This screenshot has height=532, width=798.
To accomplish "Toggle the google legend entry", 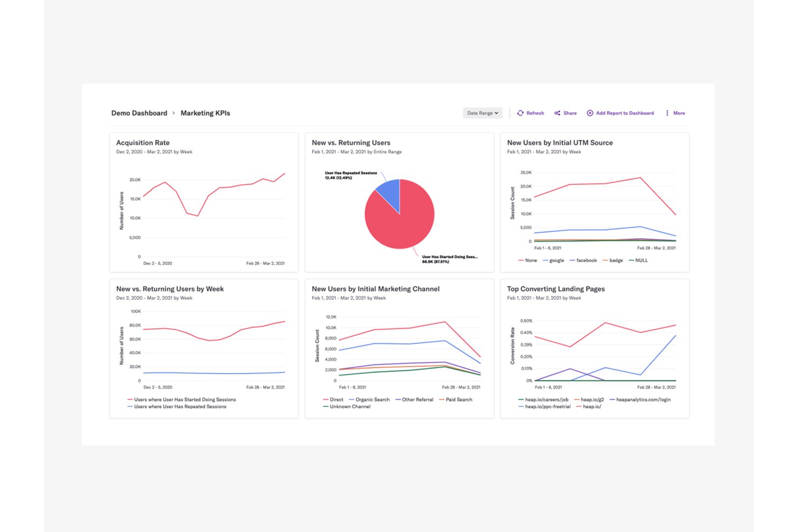I will (553, 260).
